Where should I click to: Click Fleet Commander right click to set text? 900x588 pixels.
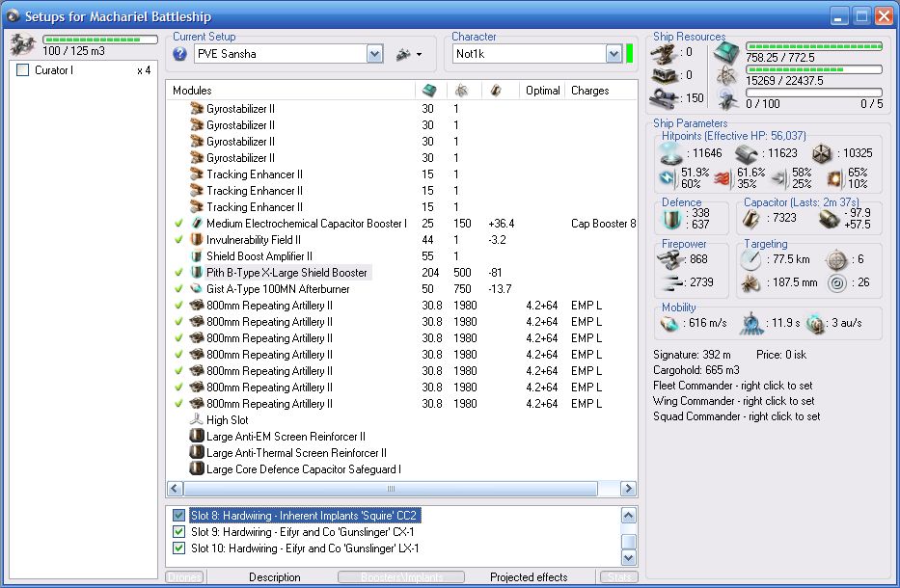point(732,386)
